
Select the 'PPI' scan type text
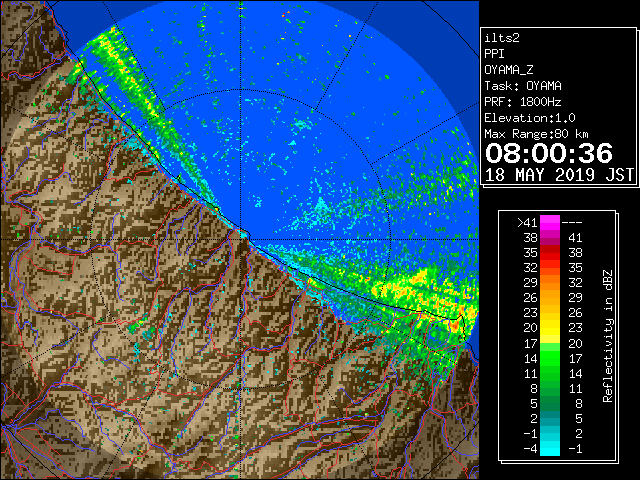tap(494, 54)
